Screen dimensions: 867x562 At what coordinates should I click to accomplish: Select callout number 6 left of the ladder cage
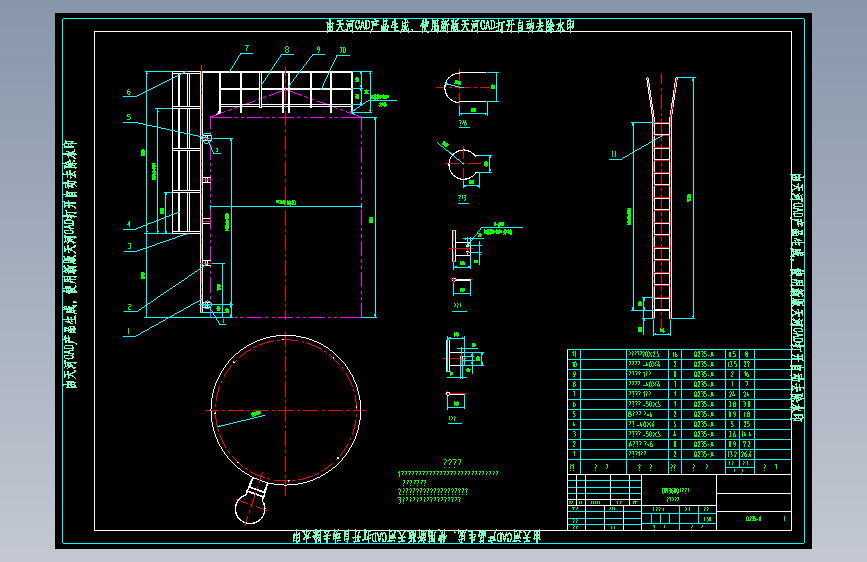[x=129, y=92]
